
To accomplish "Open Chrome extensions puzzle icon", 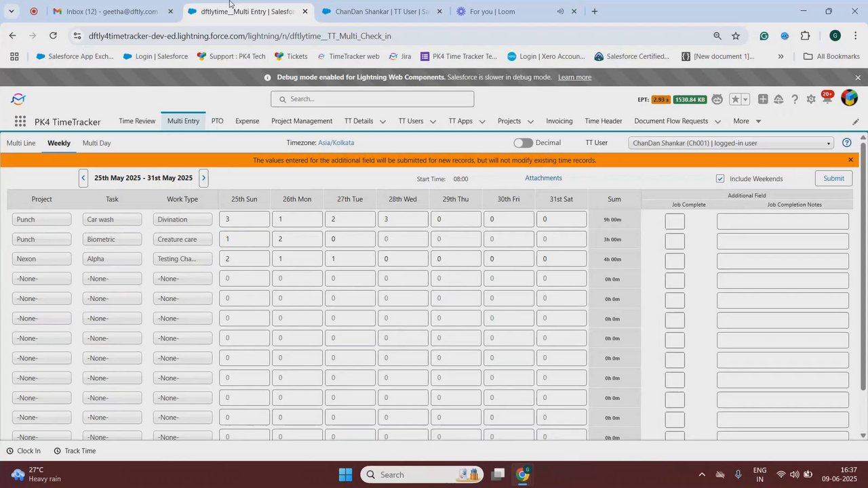I will (x=805, y=36).
